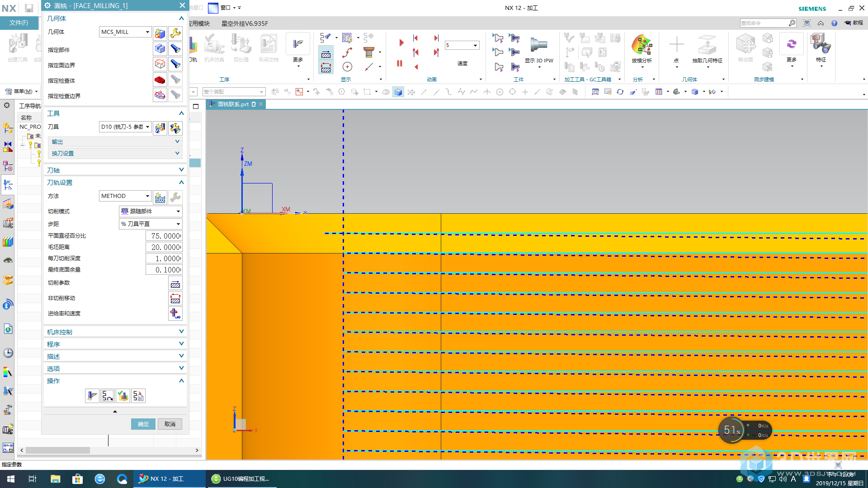
Task: Click the new method icon beside METHOD
Action: [160, 197]
